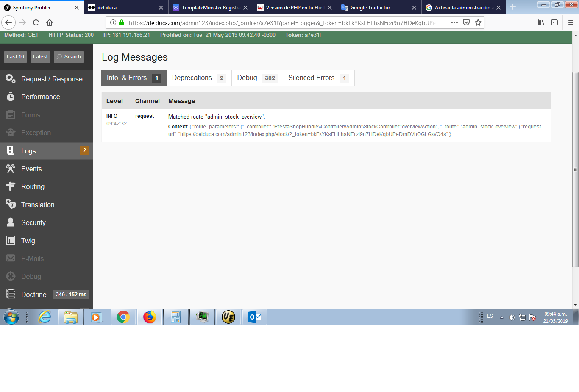579x392 pixels.
Task: Open the Routing signpost icon
Action: tap(11, 186)
